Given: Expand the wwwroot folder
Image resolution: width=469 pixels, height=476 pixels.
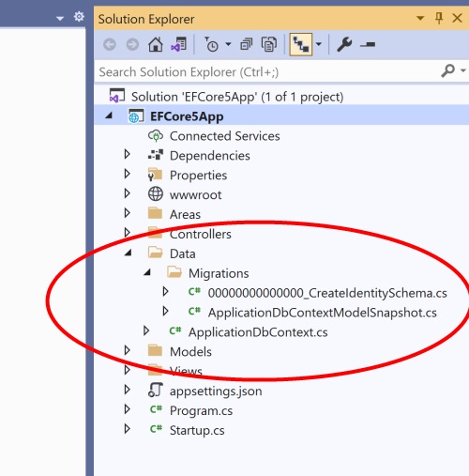Looking at the screenshot, I should coord(127,193).
